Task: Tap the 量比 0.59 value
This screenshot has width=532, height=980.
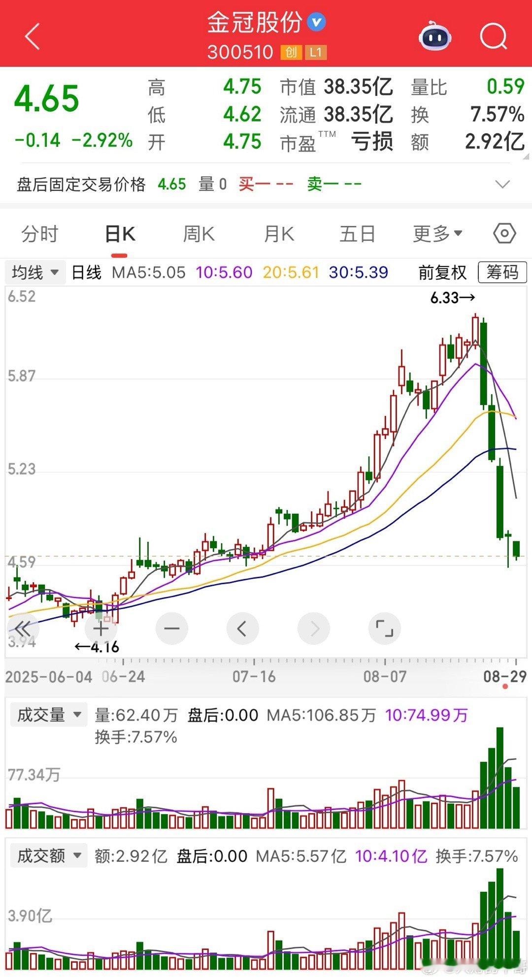Action: (505, 87)
